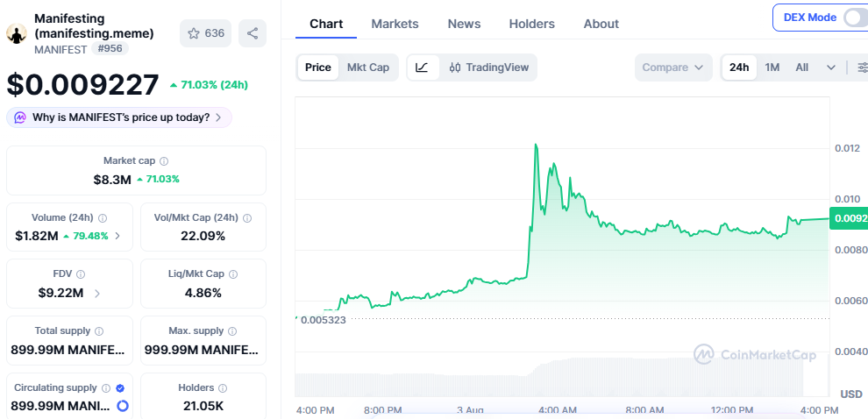This screenshot has height=419, width=868.
Task: Click the #956 rank badge
Action: [x=110, y=49]
